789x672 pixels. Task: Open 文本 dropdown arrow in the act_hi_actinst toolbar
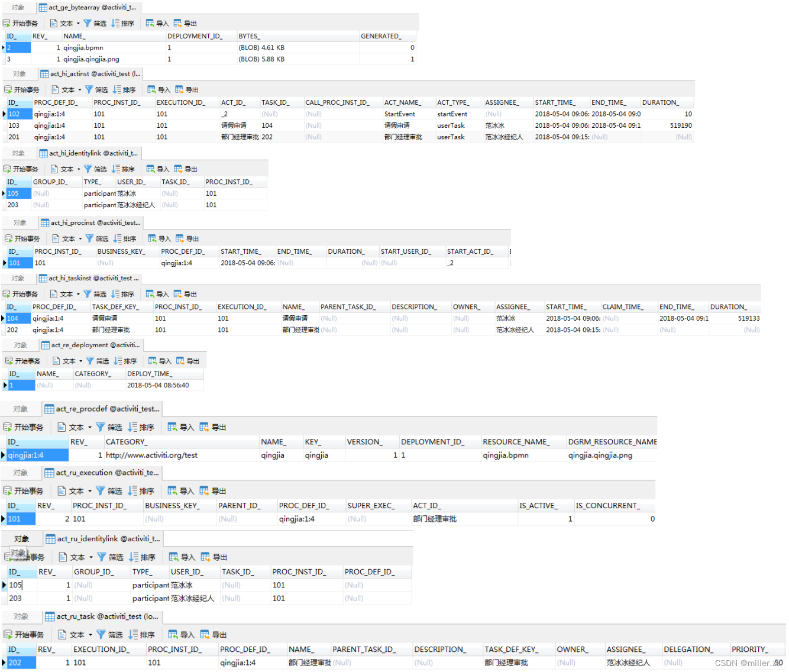[80, 90]
